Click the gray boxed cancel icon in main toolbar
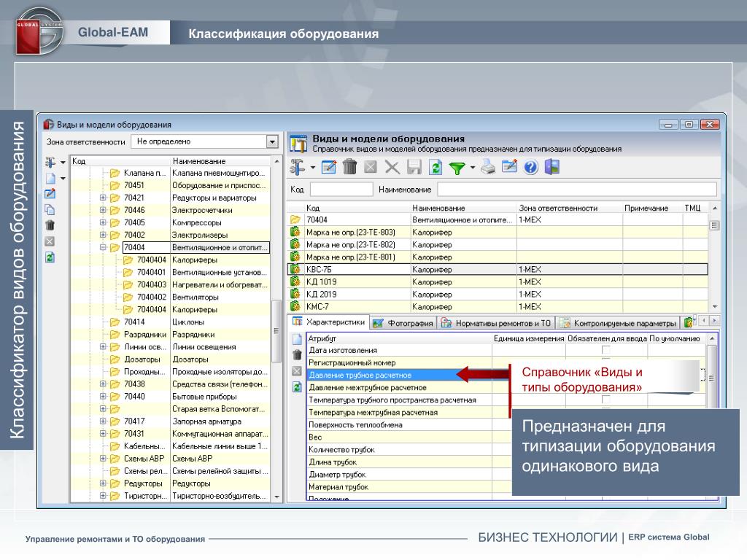Viewport: 747px width, 560px height. (x=370, y=167)
